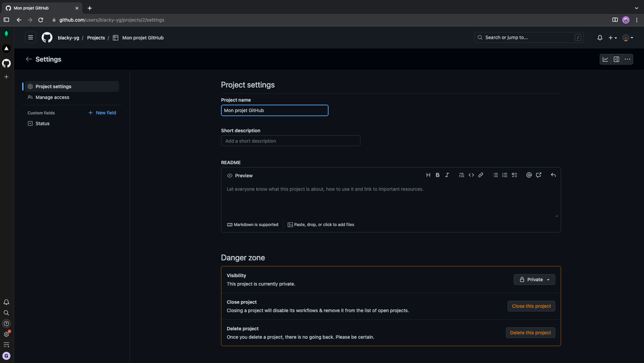
Task: Open the Private visibility dropdown
Action: (534, 280)
